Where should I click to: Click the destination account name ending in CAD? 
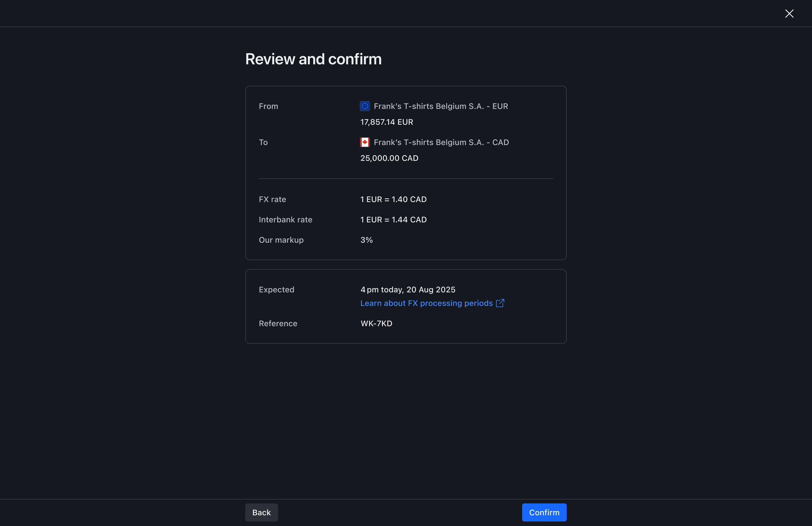point(441,142)
